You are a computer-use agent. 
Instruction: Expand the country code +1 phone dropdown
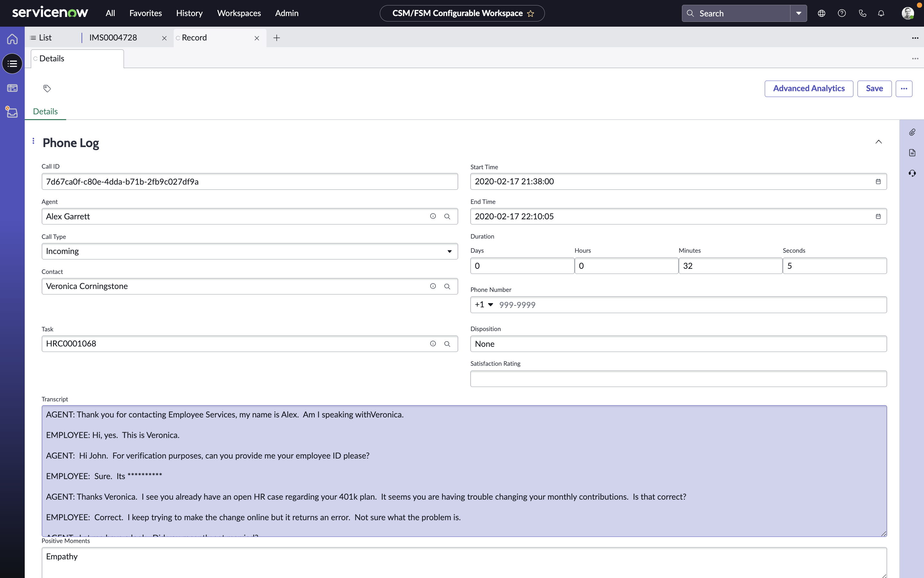(491, 304)
